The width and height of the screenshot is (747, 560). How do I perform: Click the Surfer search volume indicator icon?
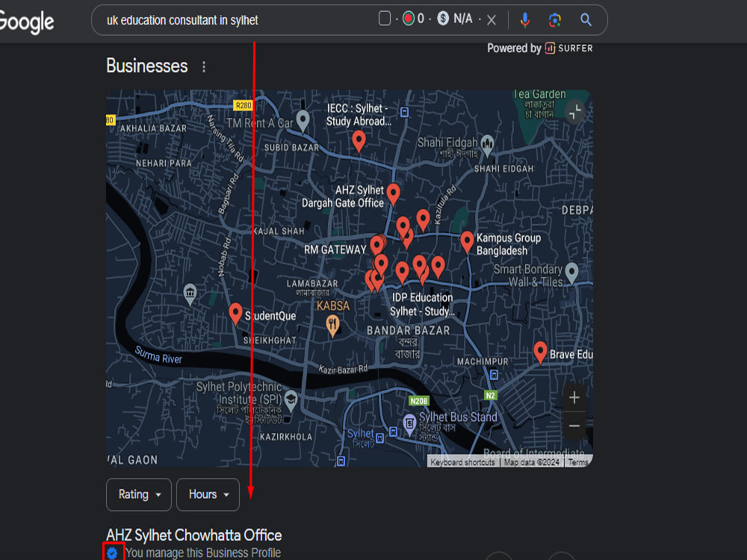[x=409, y=19]
